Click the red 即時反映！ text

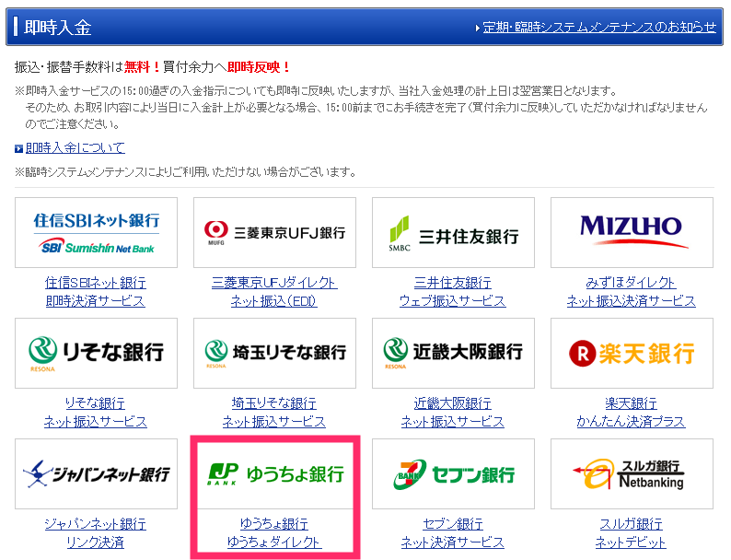tap(260, 67)
